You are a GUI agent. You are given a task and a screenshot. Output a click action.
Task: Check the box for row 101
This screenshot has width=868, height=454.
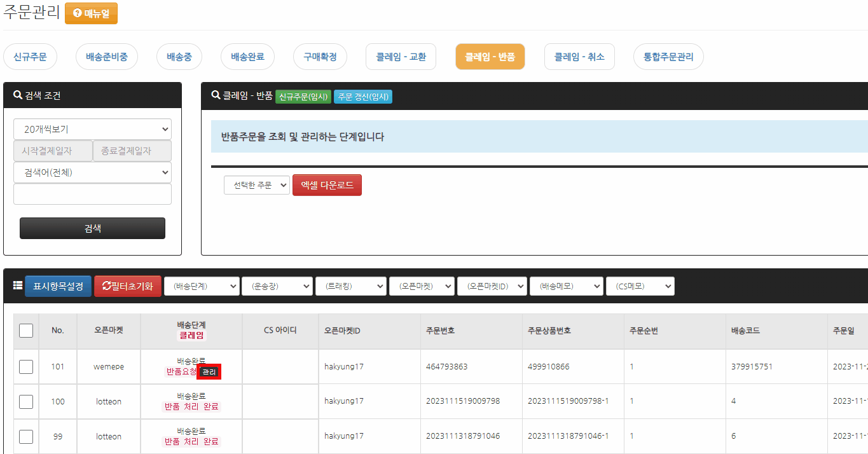pos(26,366)
